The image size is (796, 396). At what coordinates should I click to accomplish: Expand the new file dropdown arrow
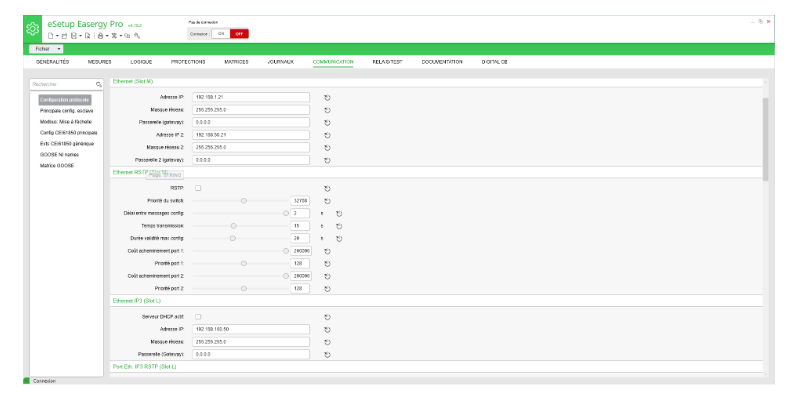click(57, 36)
